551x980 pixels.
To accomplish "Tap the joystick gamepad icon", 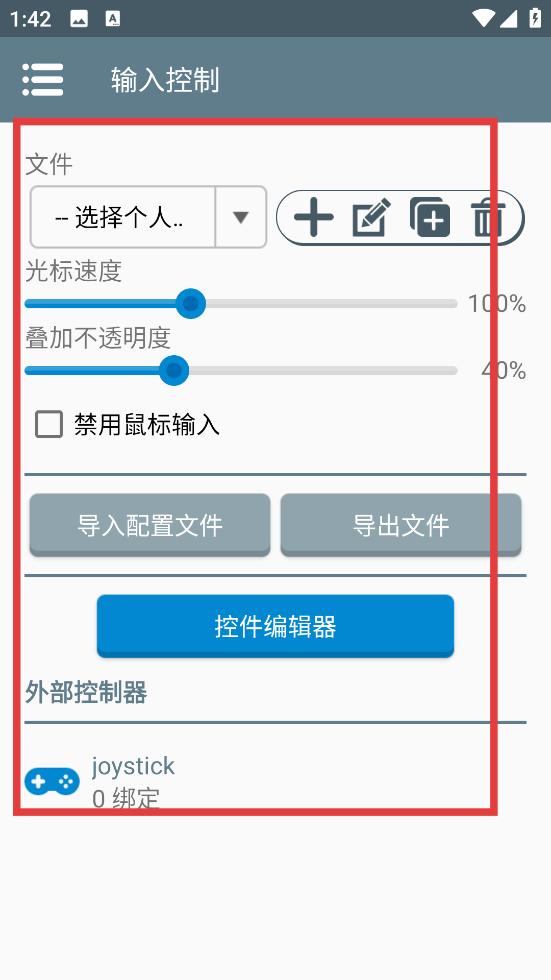I will coord(52,781).
